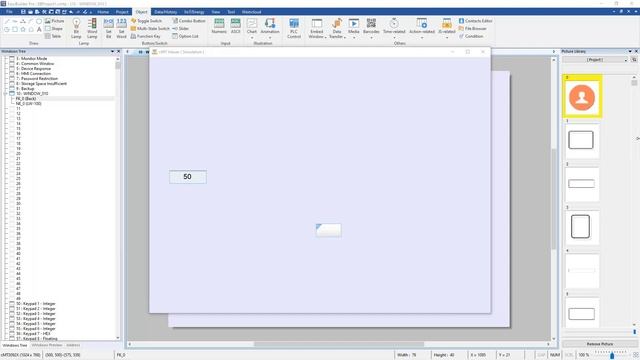Select FK_0 (Back) in the tree
This screenshot has height=360, width=640.
coord(26,99)
